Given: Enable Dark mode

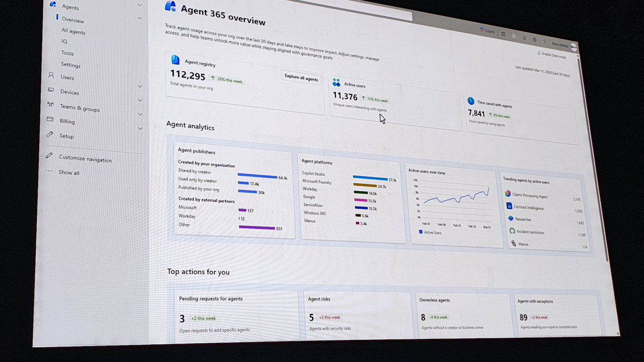Looking at the screenshot, I should 551,55.
